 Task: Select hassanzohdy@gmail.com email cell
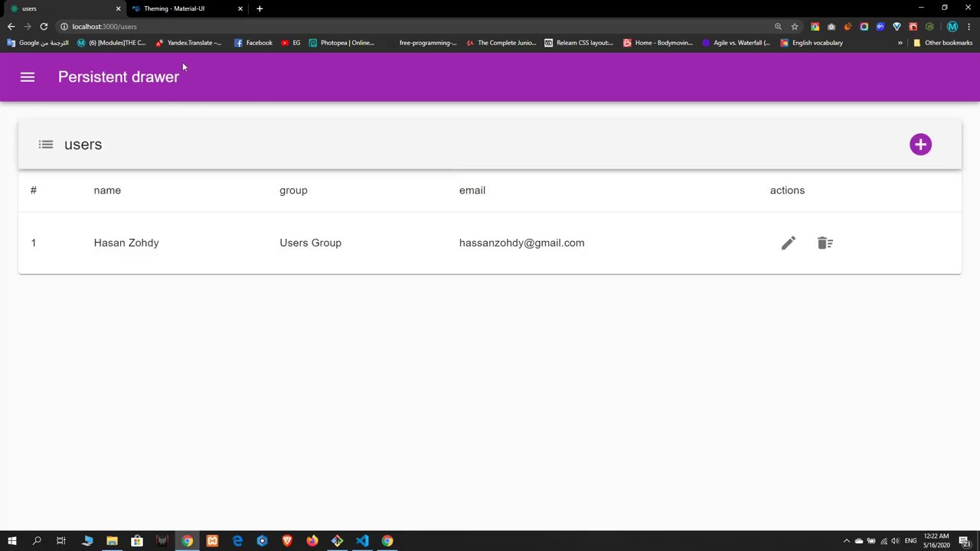[x=521, y=243]
